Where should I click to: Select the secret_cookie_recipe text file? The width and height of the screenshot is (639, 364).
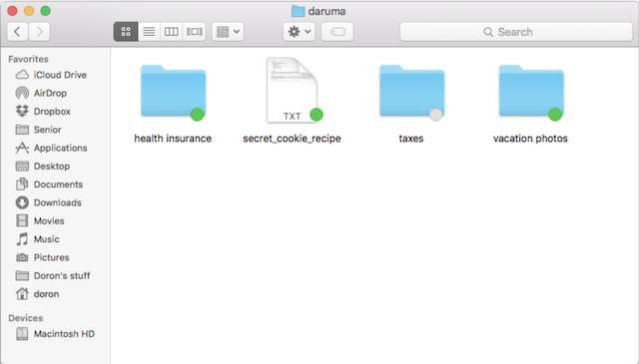coord(293,90)
